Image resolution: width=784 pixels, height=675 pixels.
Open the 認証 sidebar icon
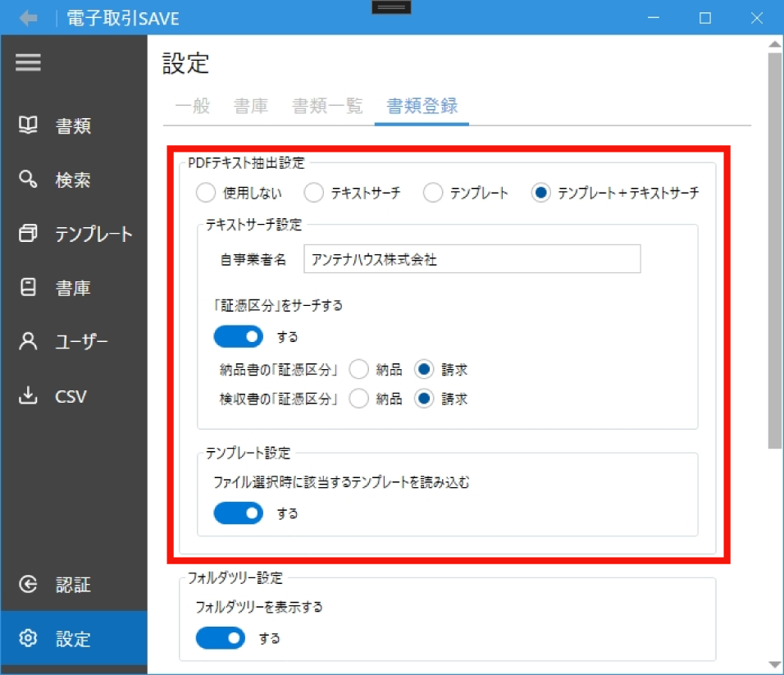(x=29, y=585)
